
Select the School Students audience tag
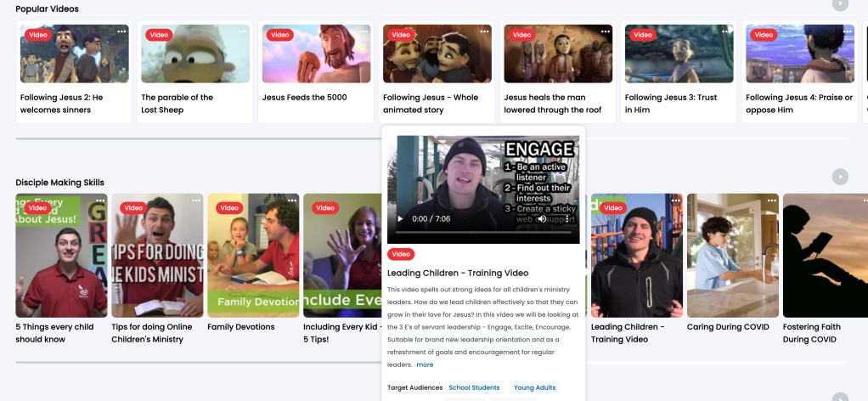pos(476,387)
